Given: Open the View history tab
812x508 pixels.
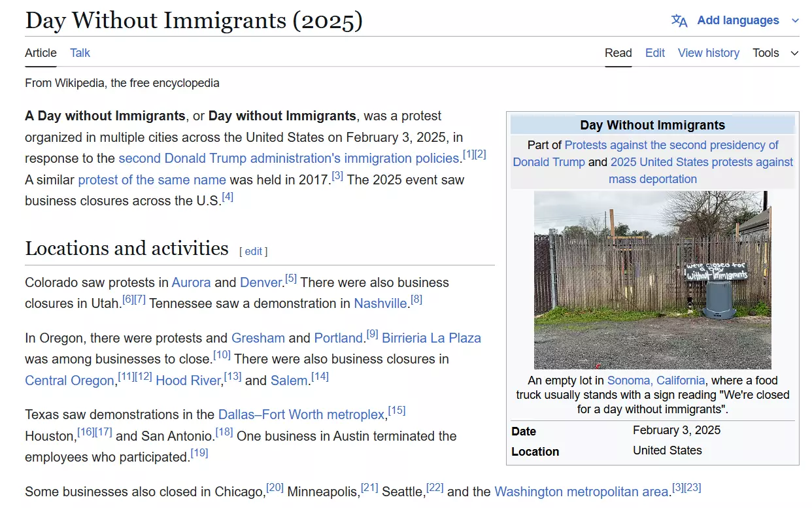Looking at the screenshot, I should pos(709,53).
